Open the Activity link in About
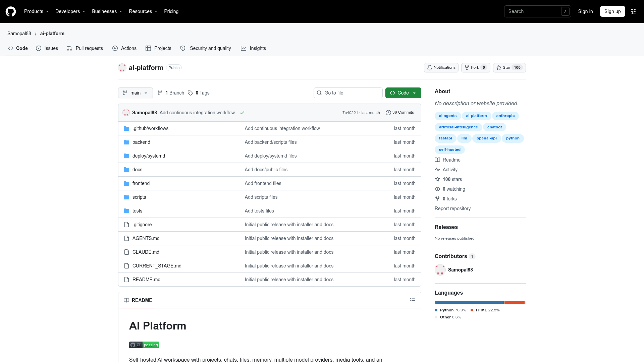Screen dimensions: 644x362 [x=446, y=170]
